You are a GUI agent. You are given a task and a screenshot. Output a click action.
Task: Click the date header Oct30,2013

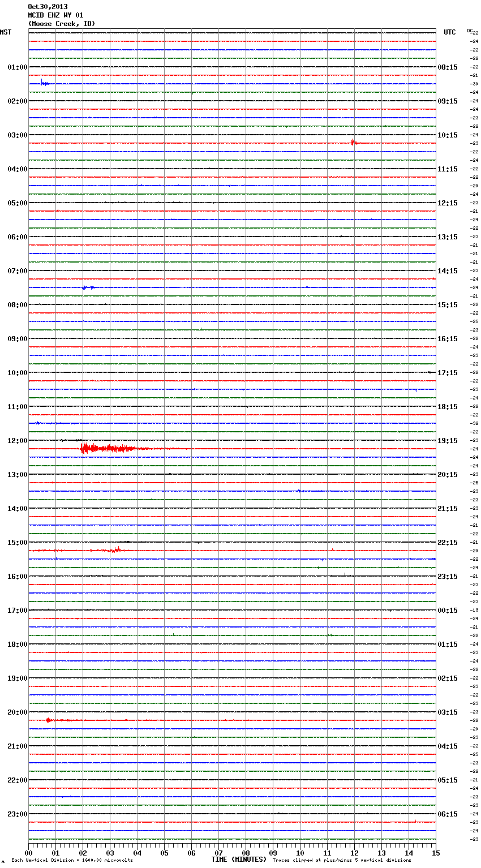click(48, 7)
